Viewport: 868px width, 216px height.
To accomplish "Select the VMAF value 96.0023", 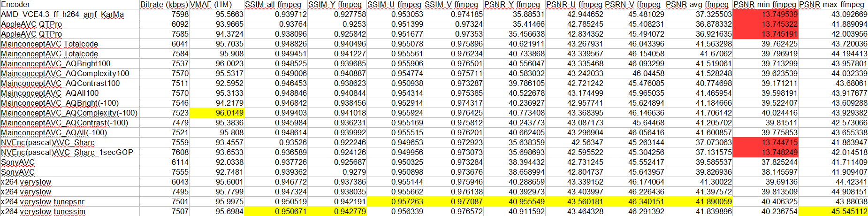I will click(x=217, y=64).
